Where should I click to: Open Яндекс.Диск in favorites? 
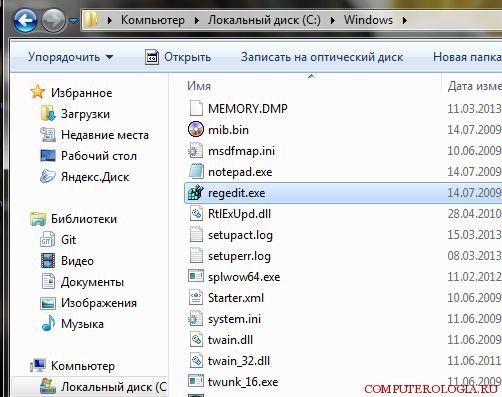click(x=95, y=177)
